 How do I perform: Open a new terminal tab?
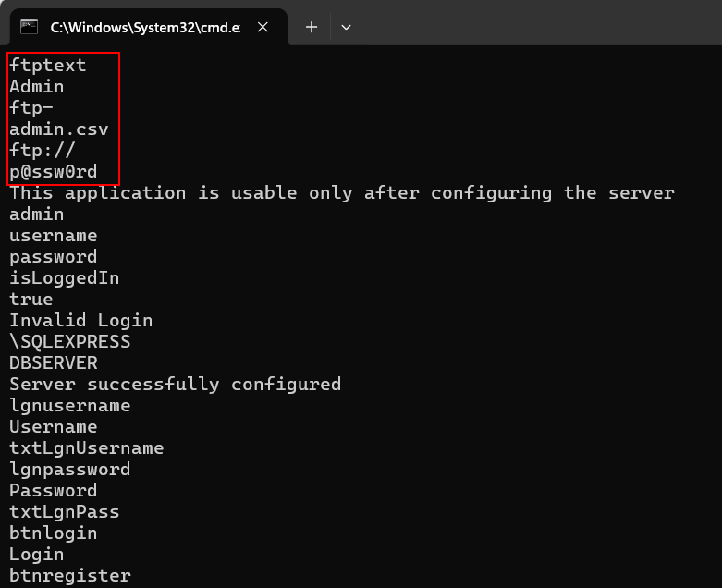(312, 27)
